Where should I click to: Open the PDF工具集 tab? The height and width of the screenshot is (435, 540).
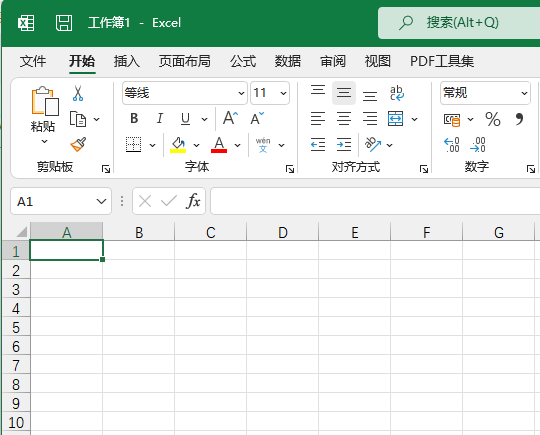tap(442, 61)
